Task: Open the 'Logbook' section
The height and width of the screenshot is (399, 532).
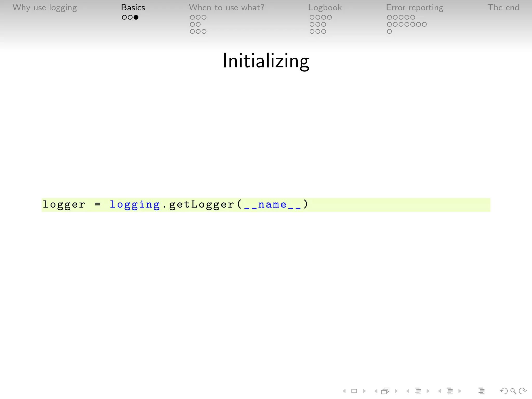Action: pos(325,8)
